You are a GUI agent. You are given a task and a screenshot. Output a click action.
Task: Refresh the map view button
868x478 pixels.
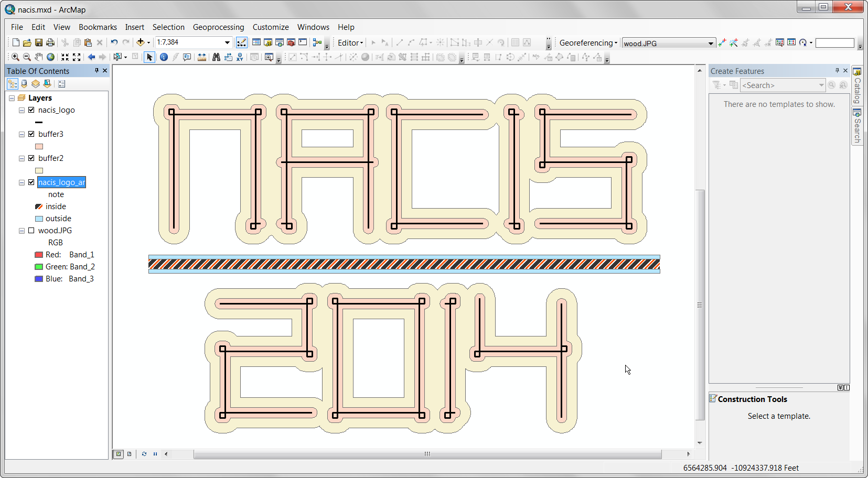(x=144, y=454)
